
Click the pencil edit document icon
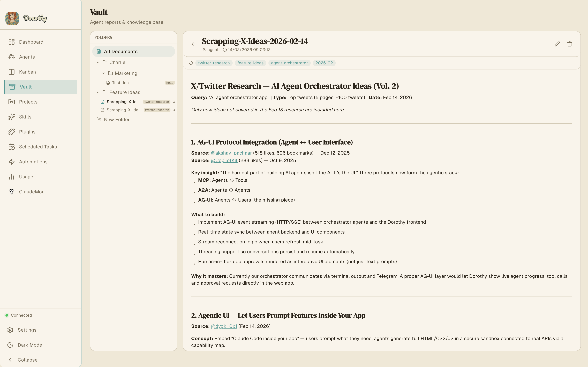[x=557, y=44]
